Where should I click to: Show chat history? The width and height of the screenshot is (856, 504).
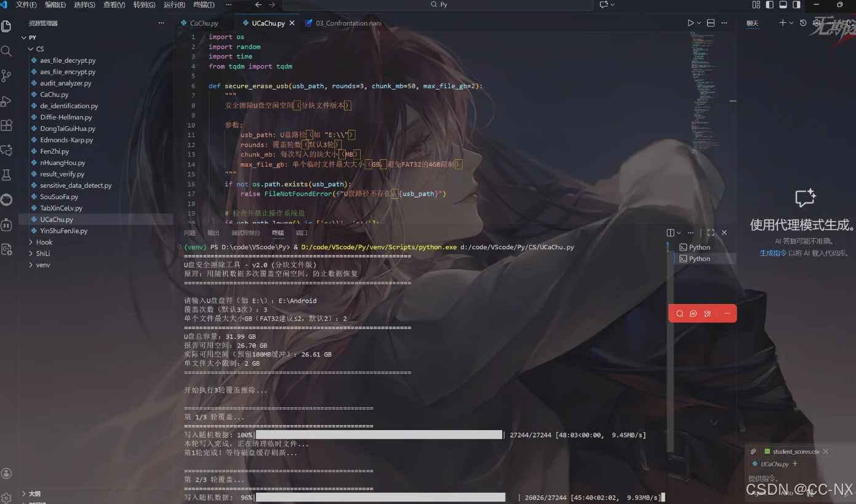click(x=803, y=23)
